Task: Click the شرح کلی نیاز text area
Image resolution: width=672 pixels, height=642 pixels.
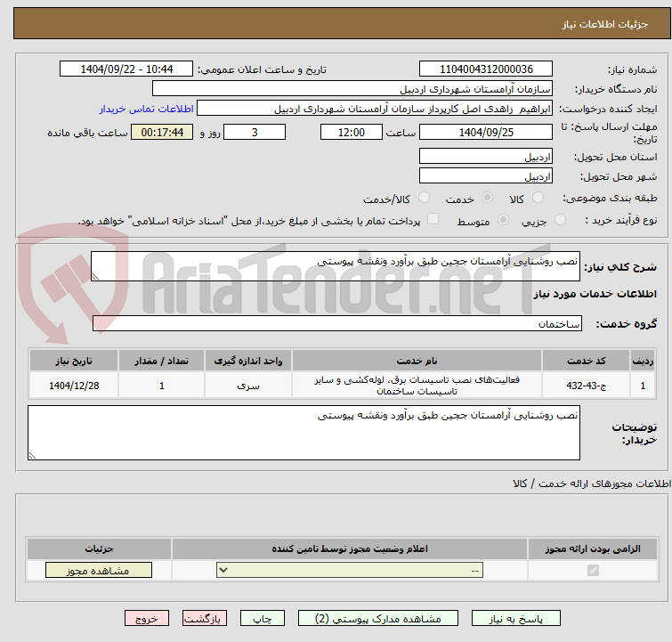Action: click(x=336, y=266)
